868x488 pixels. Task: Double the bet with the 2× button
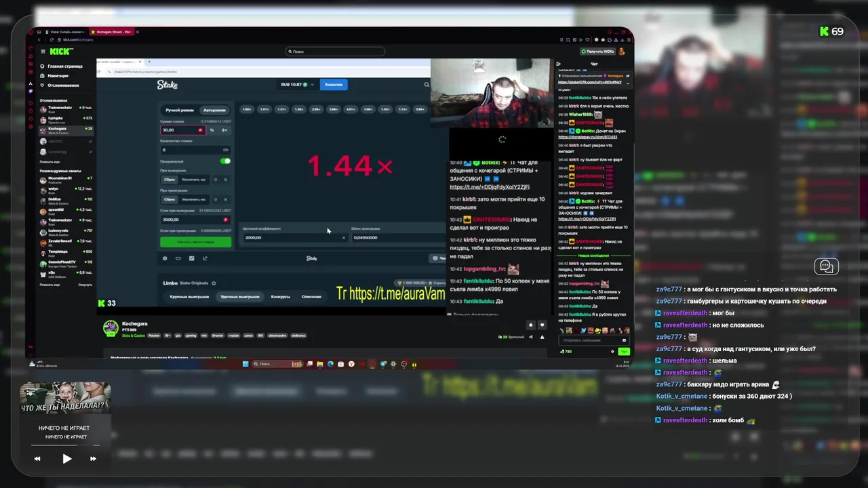point(224,129)
